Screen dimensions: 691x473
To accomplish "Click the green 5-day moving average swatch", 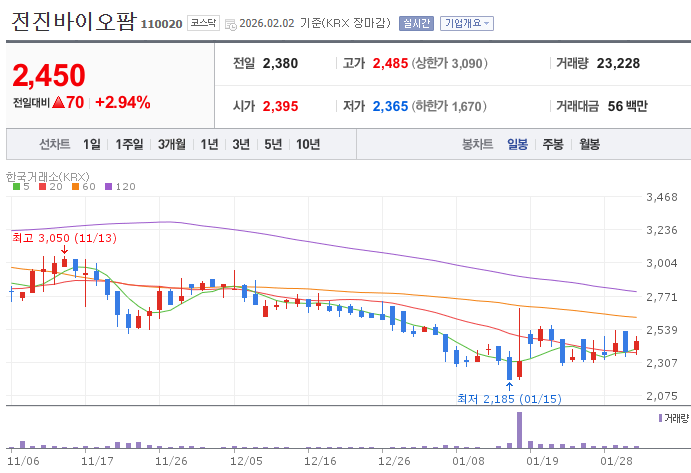I will [17, 186].
